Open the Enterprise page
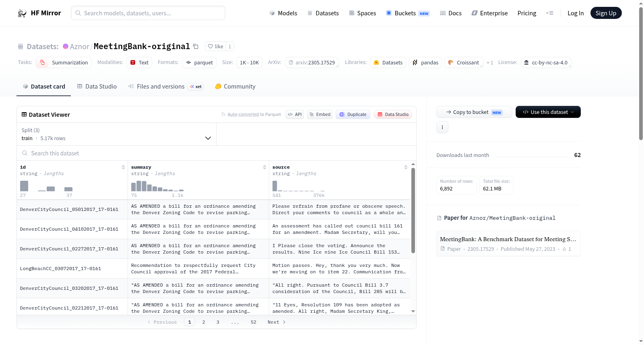Image resolution: width=644 pixels, height=345 pixels. click(x=489, y=13)
